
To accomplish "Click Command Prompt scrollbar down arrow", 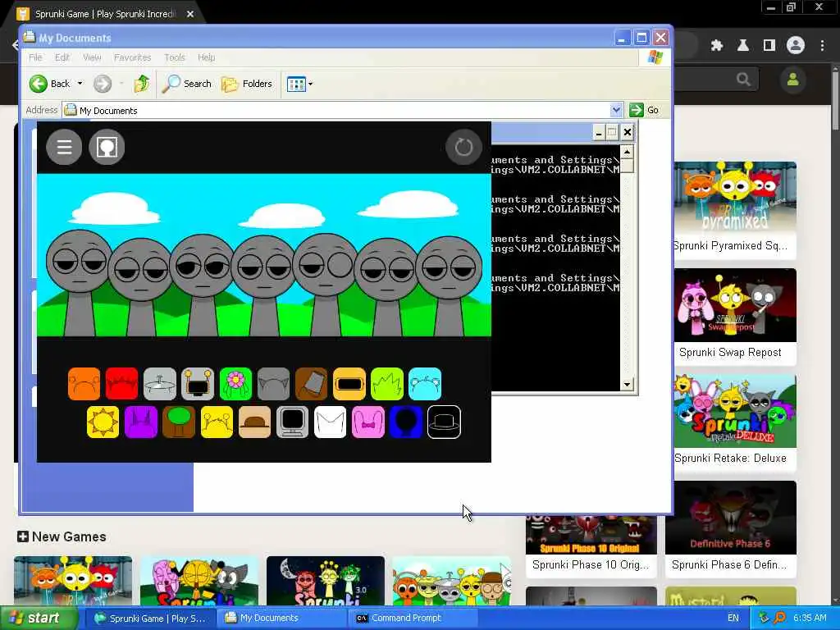I will pyautogui.click(x=627, y=385).
